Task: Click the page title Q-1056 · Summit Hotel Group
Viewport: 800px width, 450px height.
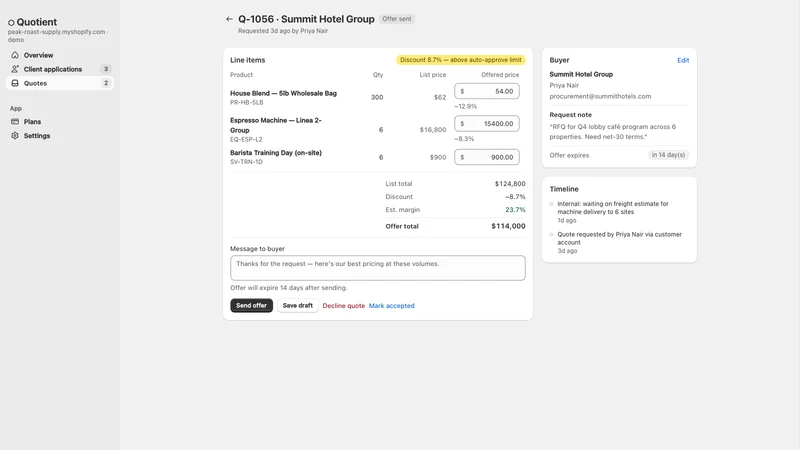Action: pyautogui.click(x=306, y=19)
